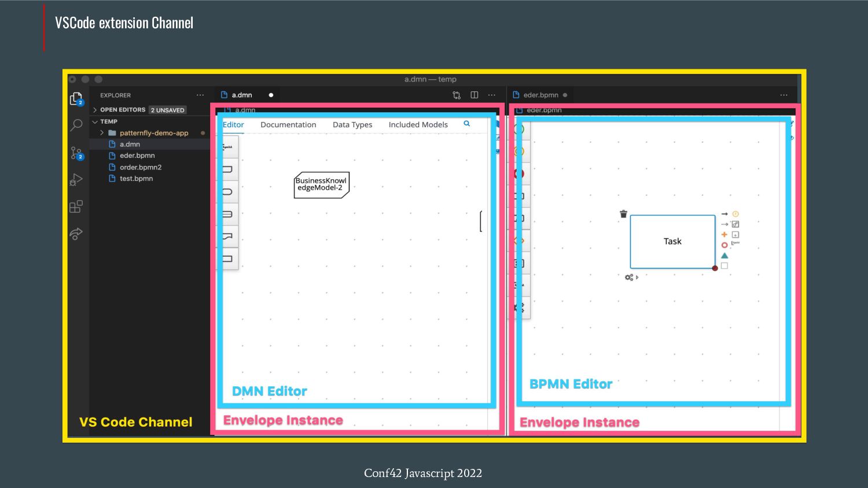The height and width of the screenshot is (488, 868).
Task: Create a sequence flow arrow from the Task
Action: pos(724,214)
